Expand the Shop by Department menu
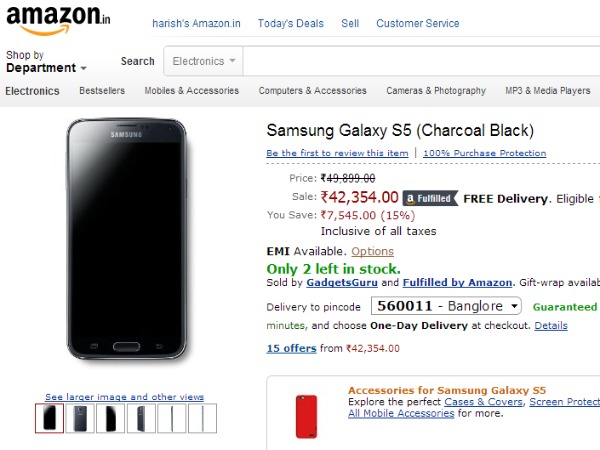 46,63
